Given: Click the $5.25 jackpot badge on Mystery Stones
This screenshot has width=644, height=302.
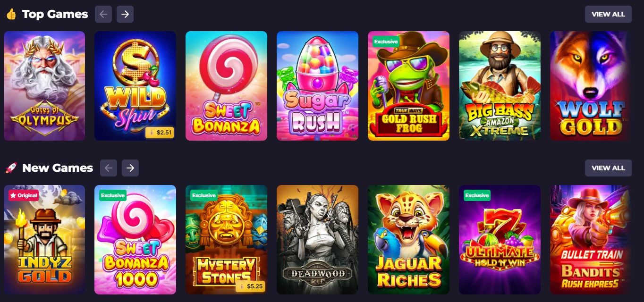Looking at the screenshot, I should pyautogui.click(x=250, y=286).
